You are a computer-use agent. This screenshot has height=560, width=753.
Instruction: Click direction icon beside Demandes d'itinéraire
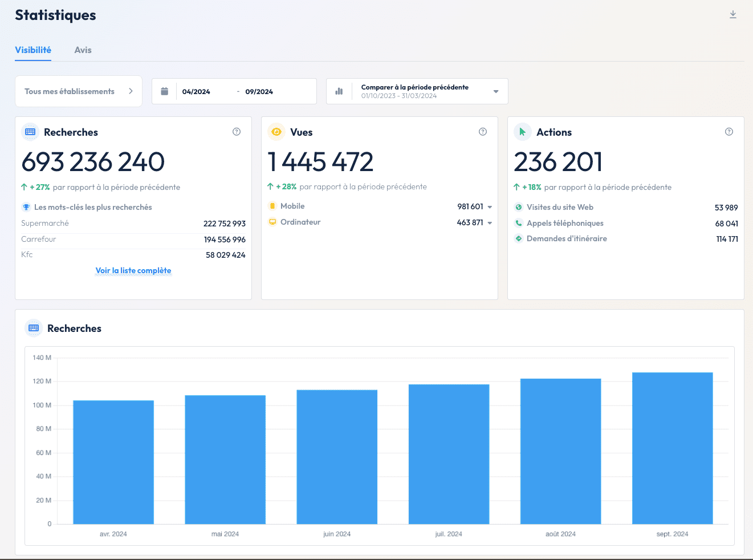(x=519, y=238)
